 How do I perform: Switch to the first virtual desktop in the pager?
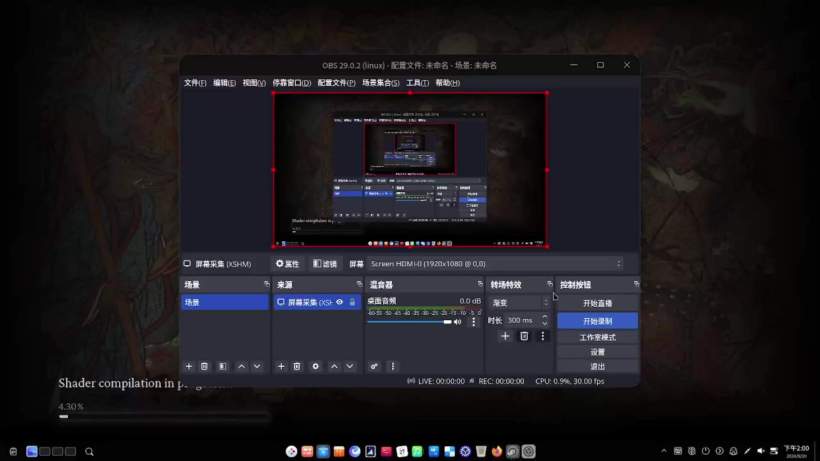[x=31, y=451]
